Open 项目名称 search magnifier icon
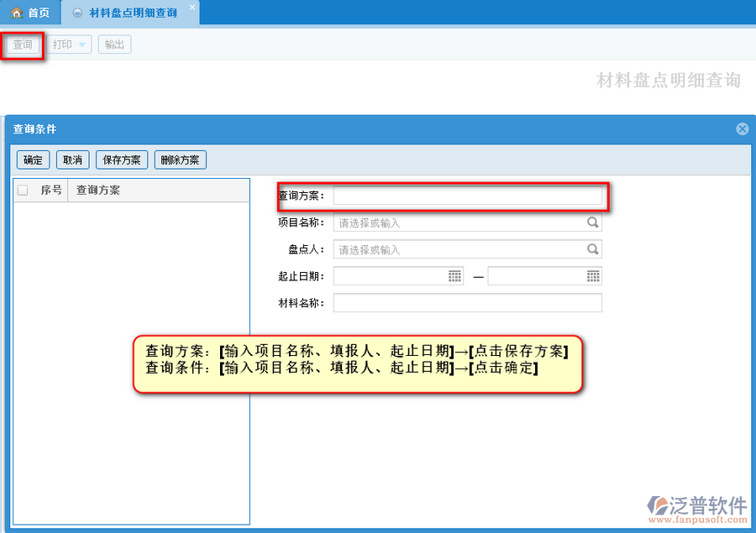The height and width of the screenshot is (533, 756). pyautogui.click(x=592, y=222)
